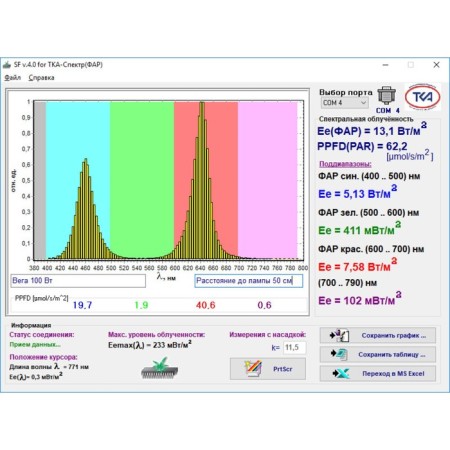Image resolution: width=450 pixels, height=450 pixels.
Task: Click the k coefficient input field
Action: tap(294, 348)
